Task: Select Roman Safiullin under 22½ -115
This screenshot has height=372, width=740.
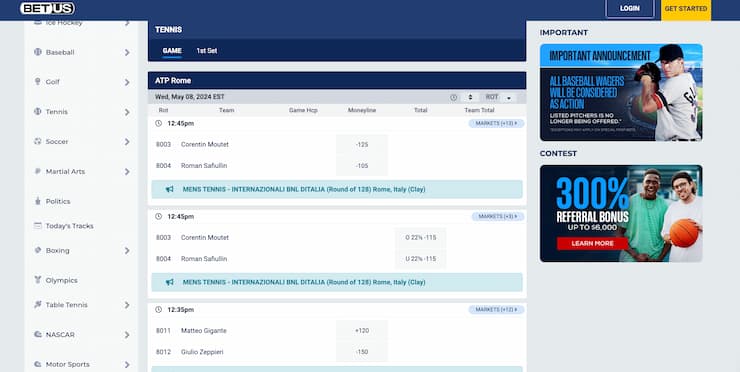Action: tap(420, 259)
